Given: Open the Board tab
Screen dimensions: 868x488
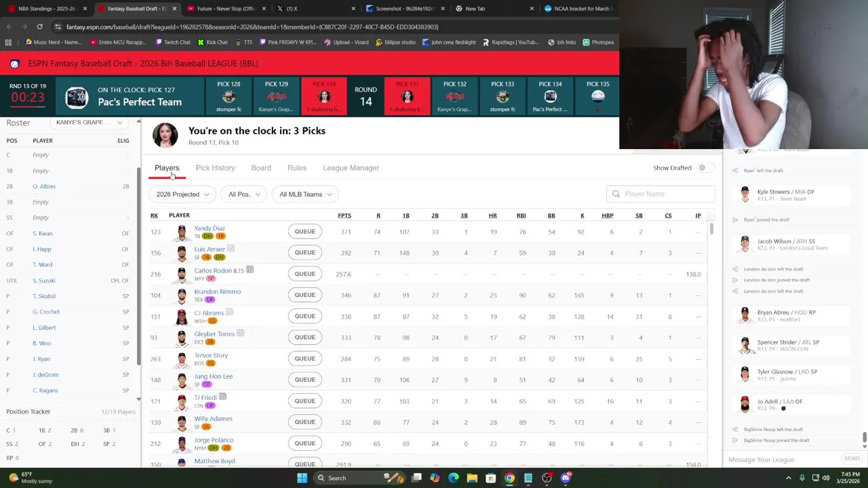Looking at the screenshot, I should 261,168.
